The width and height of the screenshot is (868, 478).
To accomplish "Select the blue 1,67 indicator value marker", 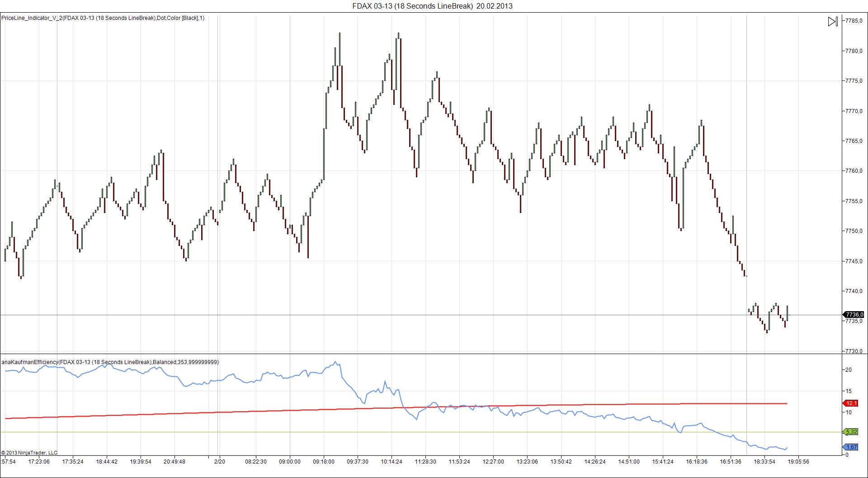I will click(851, 447).
